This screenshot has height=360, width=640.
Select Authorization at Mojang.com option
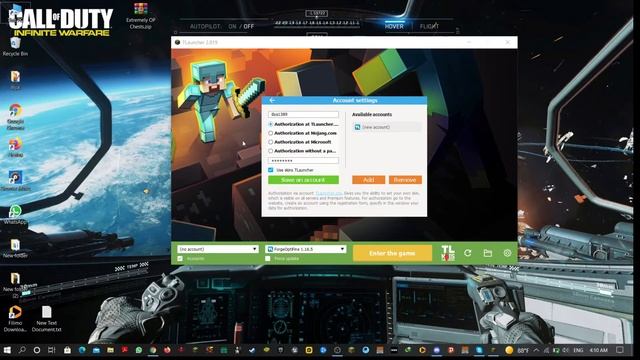(x=271, y=133)
